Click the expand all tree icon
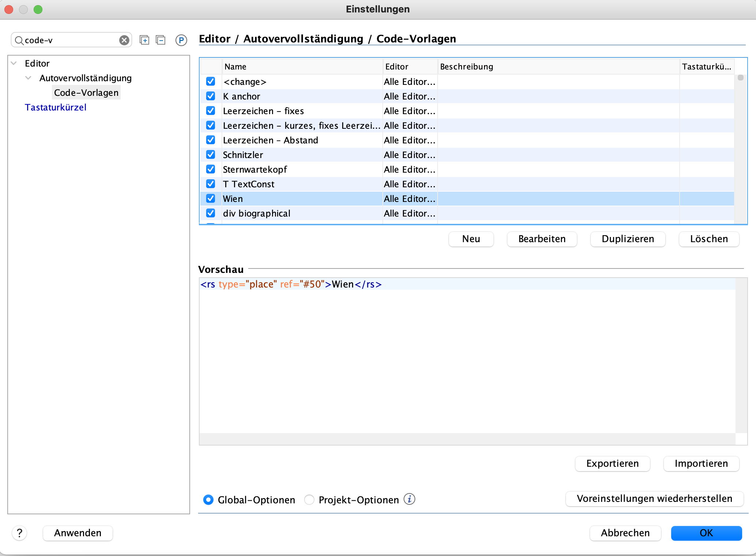The height and width of the screenshot is (556, 756). (145, 40)
